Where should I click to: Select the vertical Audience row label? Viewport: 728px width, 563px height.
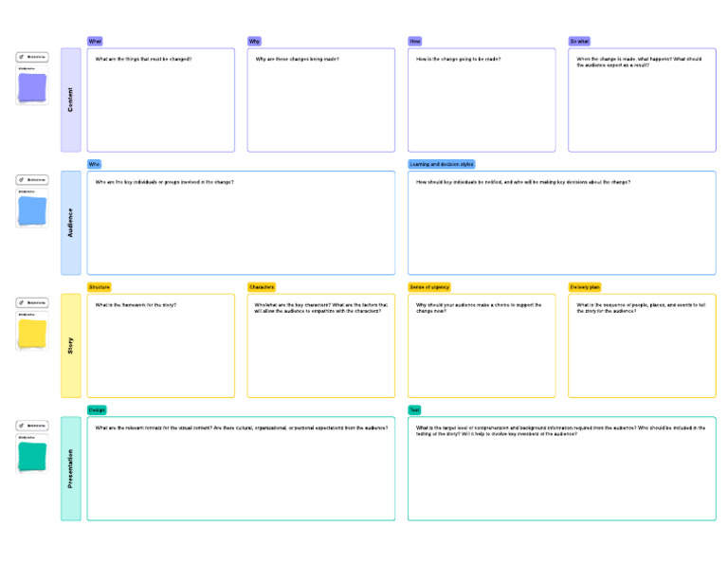(x=71, y=223)
